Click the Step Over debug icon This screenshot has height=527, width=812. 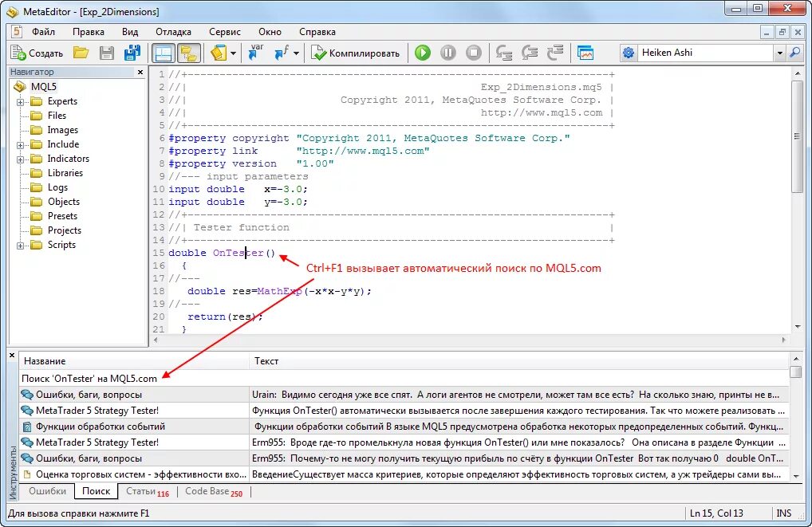pos(530,53)
